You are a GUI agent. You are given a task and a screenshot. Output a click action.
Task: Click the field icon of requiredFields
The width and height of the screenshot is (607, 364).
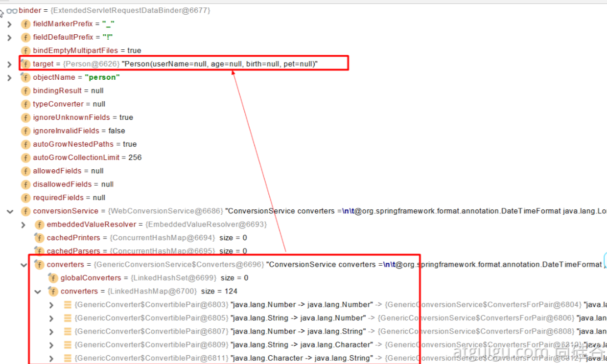click(25, 198)
